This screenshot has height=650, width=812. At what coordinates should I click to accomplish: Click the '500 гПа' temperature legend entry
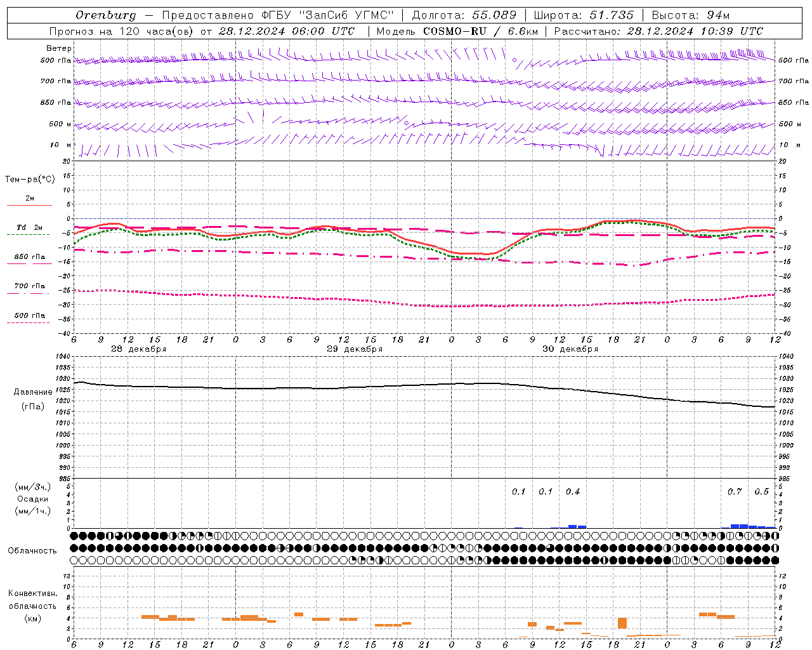click(x=29, y=315)
